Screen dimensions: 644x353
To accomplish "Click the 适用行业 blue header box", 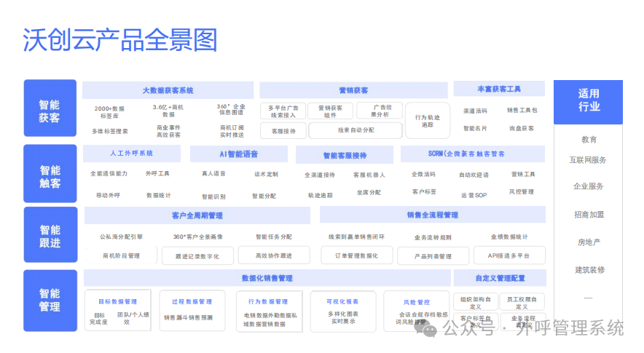I will pyautogui.click(x=588, y=102).
